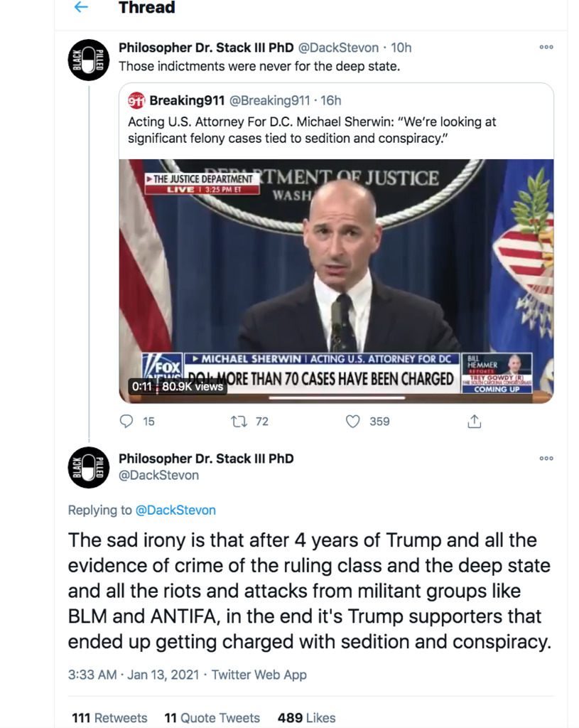Click the @DackStevon reply-to link
579x728 pixels.
tap(175, 510)
